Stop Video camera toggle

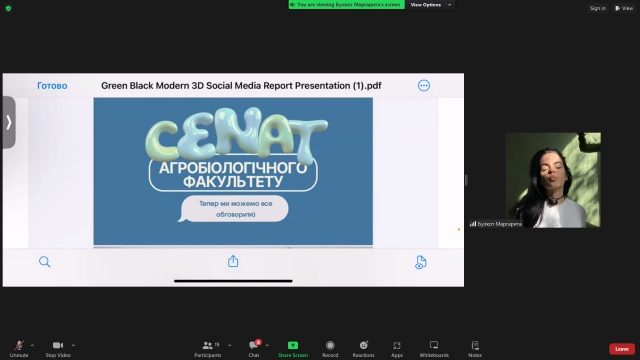point(58,349)
